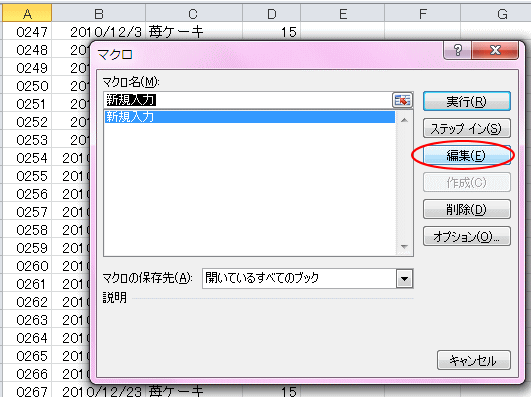Click cell containing 0250

[x=27, y=86]
